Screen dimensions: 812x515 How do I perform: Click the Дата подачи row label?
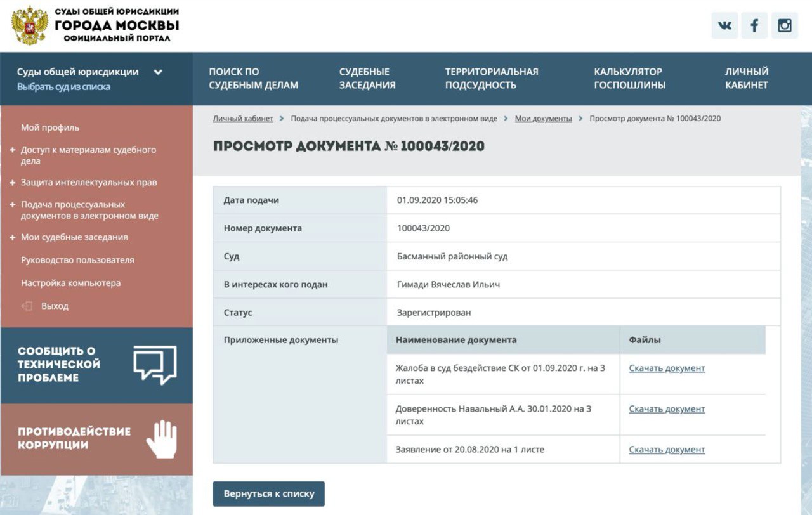[x=251, y=200]
